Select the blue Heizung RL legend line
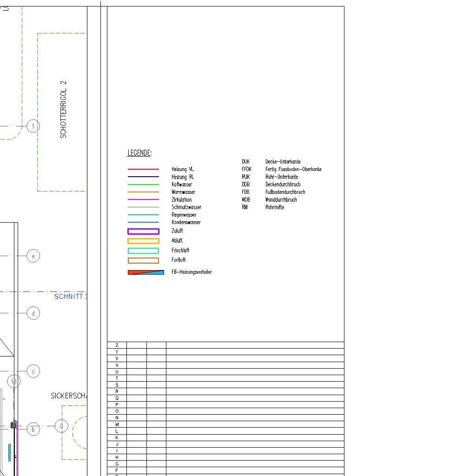Image resolution: width=476 pixels, height=476 pixels. pos(143,177)
